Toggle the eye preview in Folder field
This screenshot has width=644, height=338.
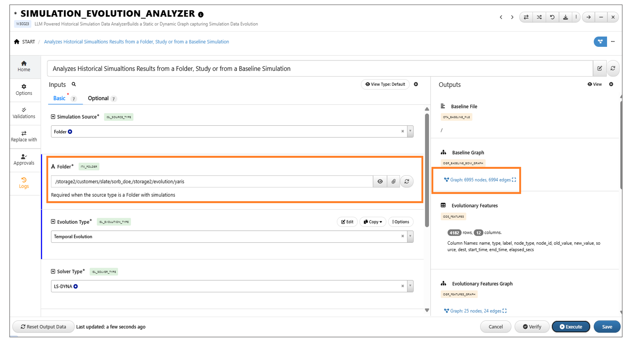pos(380,182)
